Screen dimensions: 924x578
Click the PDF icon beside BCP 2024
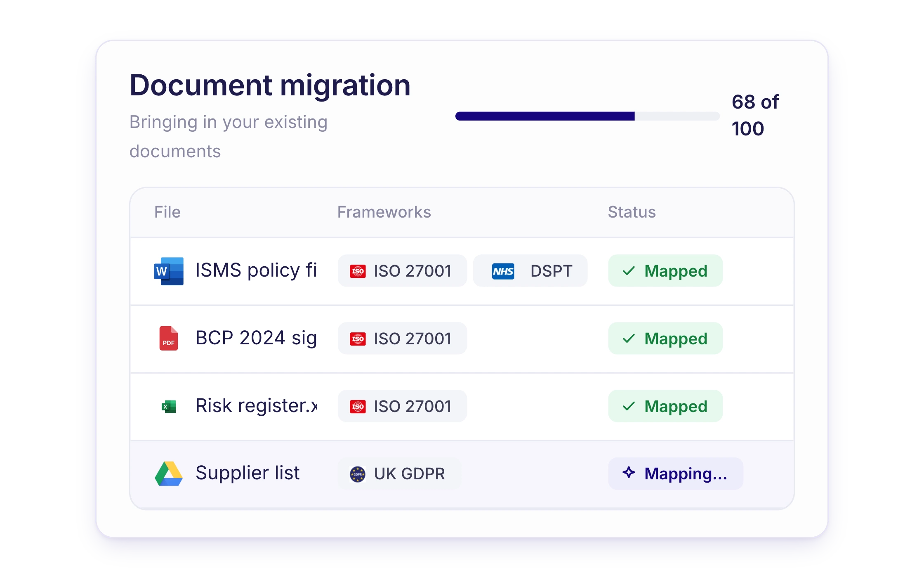[169, 339]
